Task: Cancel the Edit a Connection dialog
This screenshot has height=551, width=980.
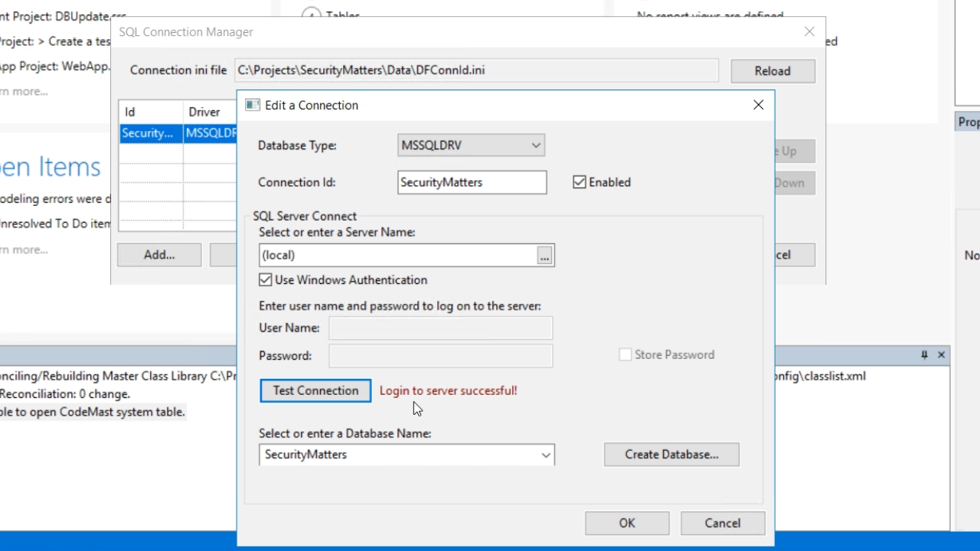Action: pyautogui.click(x=722, y=523)
